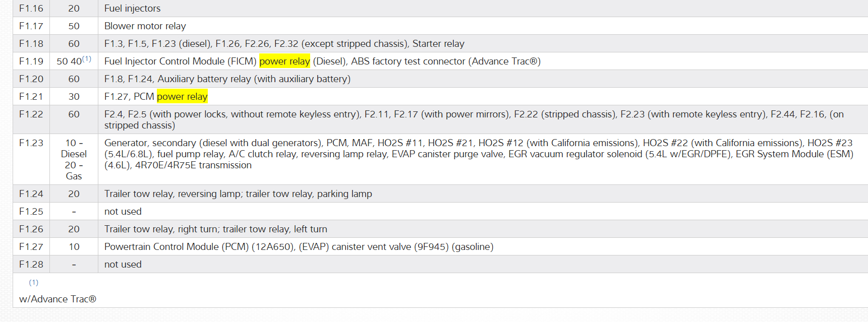Click the amperage value 30 for F1.21
Viewport: 868px width, 322px height.
pos(74,97)
